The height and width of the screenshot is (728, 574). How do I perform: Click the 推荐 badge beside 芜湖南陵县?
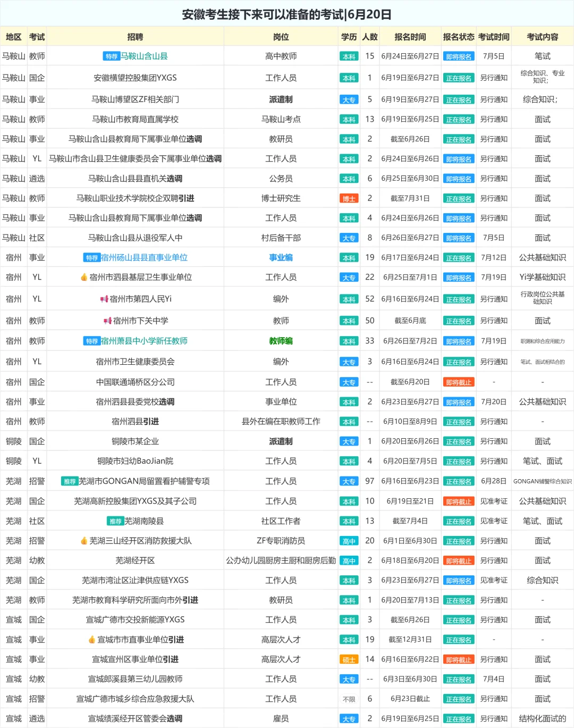(x=115, y=521)
